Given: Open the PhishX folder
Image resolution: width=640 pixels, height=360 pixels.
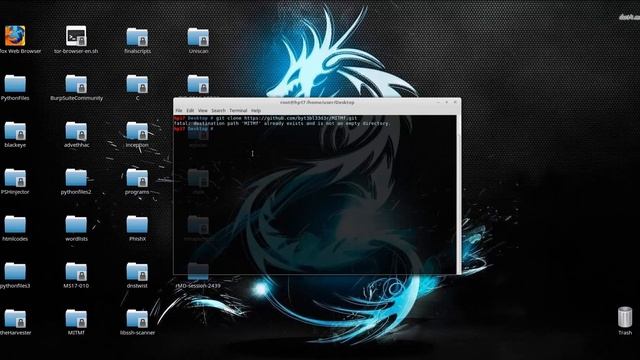Looking at the screenshot, I should (137, 224).
